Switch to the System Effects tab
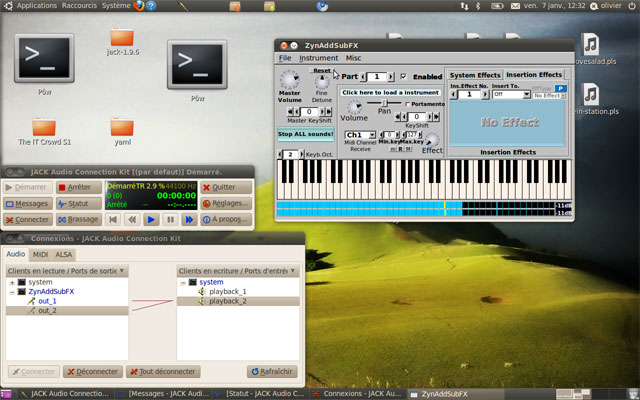Image resolution: width=640 pixels, height=400 pixels. [474, 75]
